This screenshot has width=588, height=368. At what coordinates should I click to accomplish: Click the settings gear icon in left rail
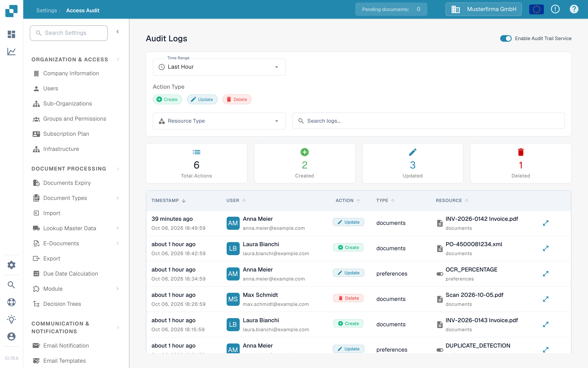coord(11,265)
